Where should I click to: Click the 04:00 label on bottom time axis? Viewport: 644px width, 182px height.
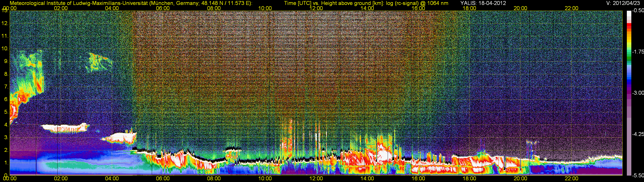(112, 179)
